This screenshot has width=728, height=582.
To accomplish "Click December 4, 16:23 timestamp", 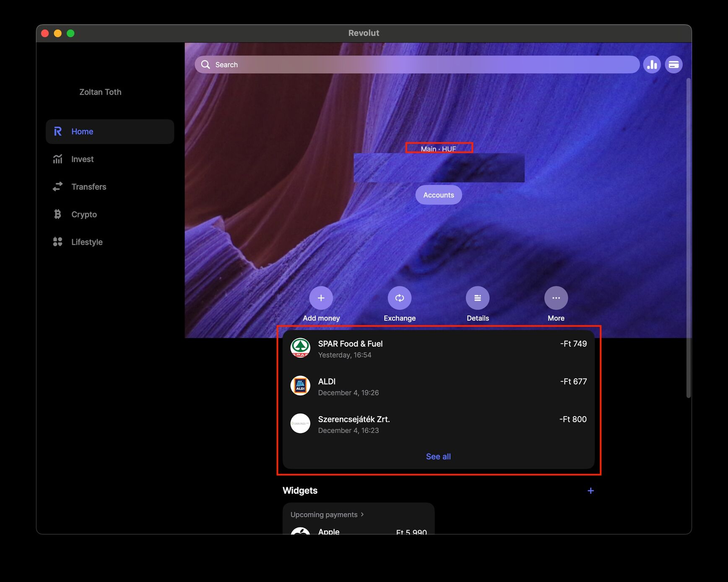I will (x=348, y=430).
